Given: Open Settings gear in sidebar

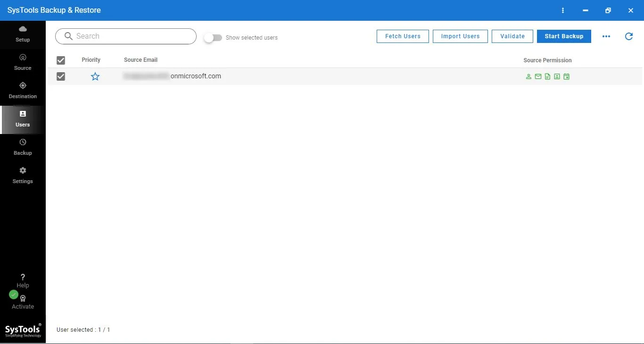Looking at the screenshot, I should 23,176.
